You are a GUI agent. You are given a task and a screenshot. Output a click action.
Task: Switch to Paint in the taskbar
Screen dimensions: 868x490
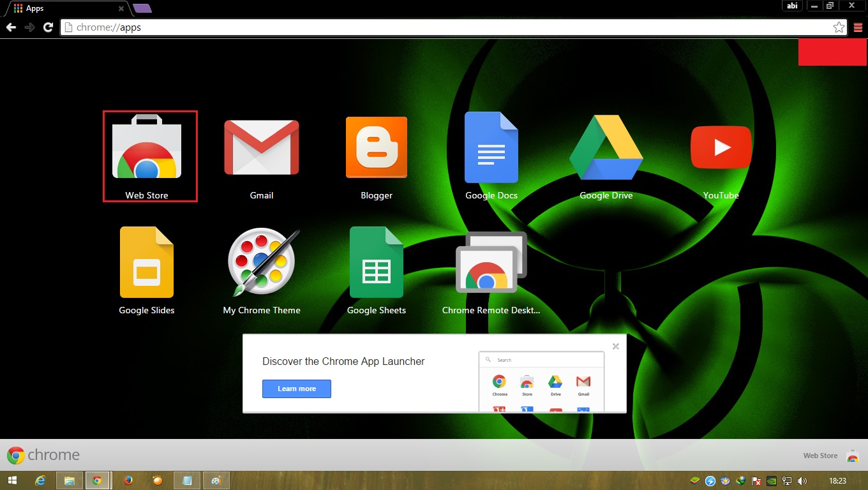(216, 480)
